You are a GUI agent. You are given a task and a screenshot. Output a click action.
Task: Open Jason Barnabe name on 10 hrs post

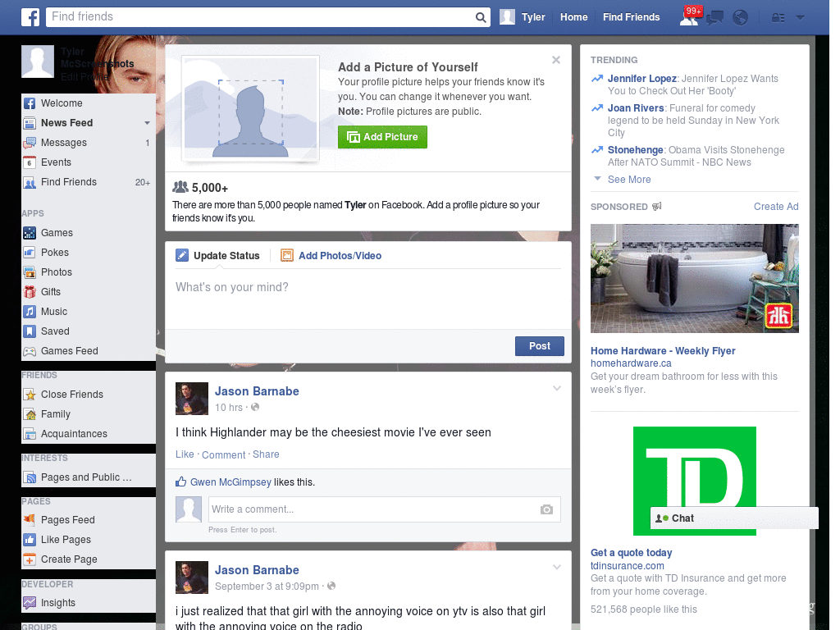[257, 391]
